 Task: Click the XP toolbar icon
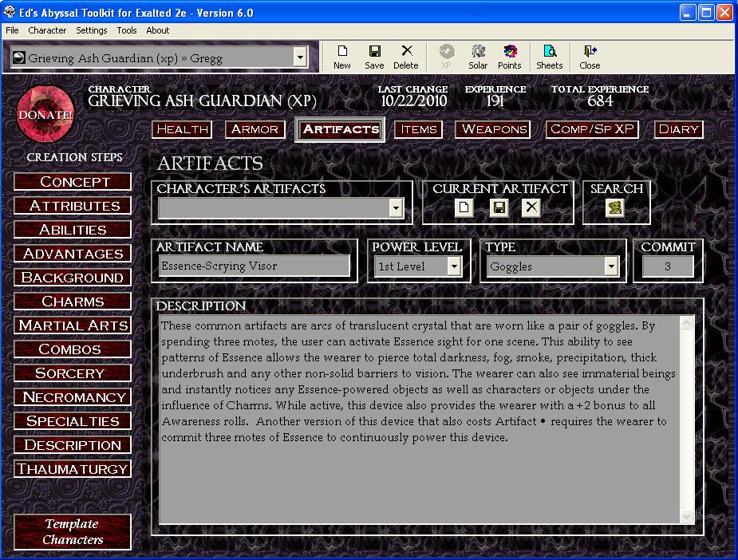pyautogui.click(x=446, y=57)
